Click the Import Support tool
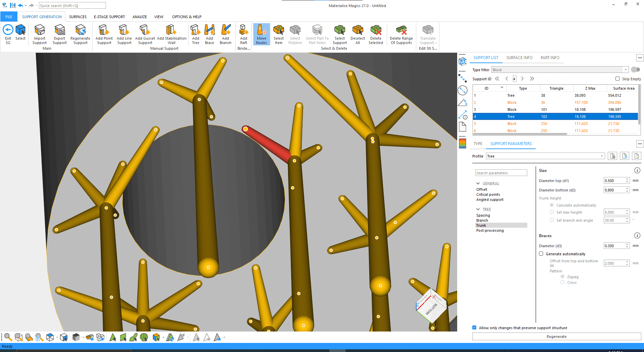Image resolution: width=644 pixels, height=352 pixels. point(40,34)
